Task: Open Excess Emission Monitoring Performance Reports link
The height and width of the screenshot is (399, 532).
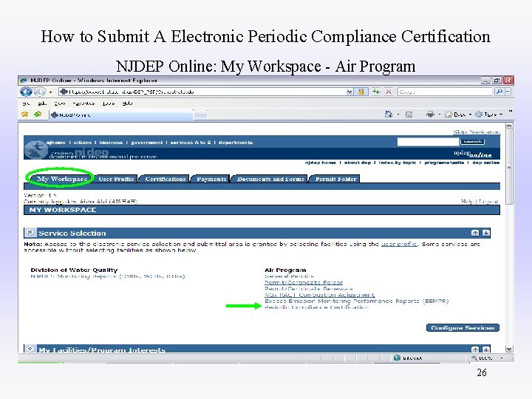Action: click(357, 301)
